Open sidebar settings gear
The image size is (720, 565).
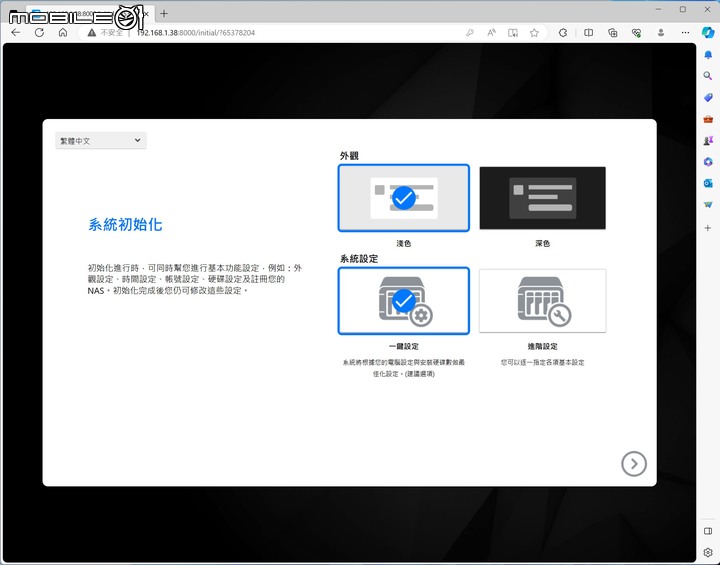point(708,552)
